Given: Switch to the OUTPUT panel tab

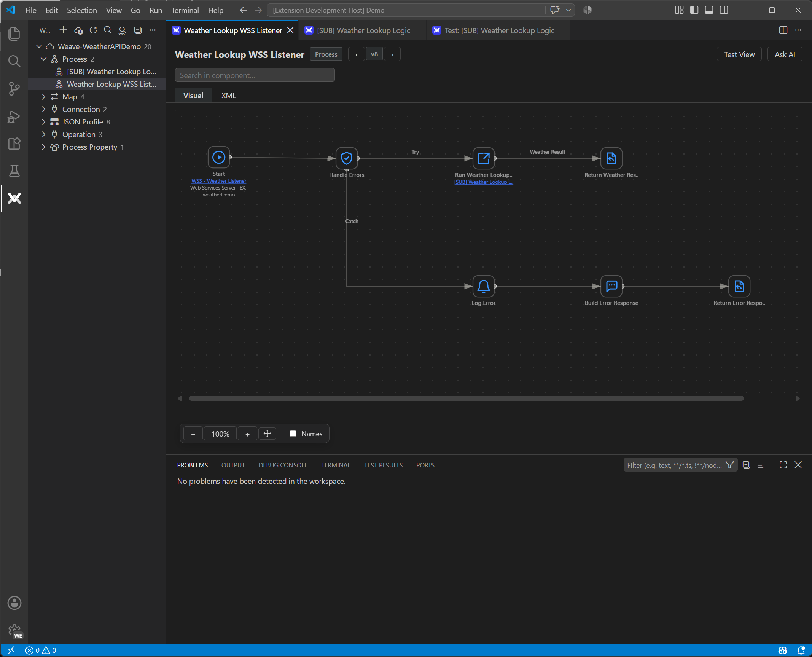Looking at the screenshot, I should 233,465.
